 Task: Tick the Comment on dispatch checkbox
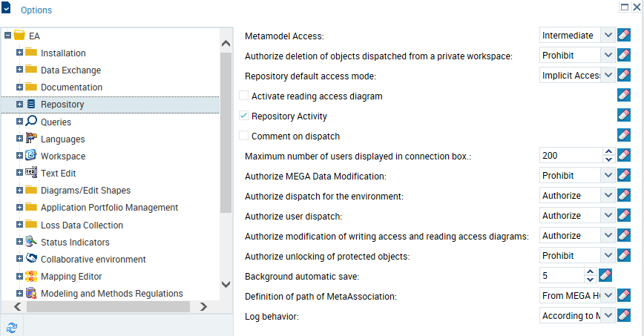pyautogui.click(x=244, y=136)
